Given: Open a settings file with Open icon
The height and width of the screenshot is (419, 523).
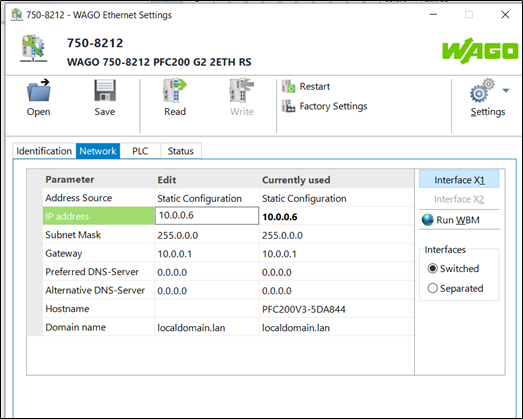Looking at the screenshot, I should (38, 90).
